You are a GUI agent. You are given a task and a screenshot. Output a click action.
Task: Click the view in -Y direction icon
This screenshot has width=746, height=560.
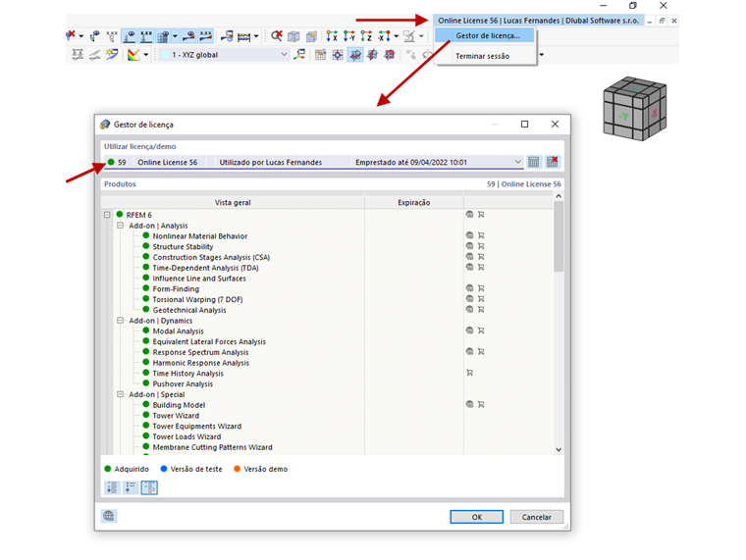click(x=349, y=35)
